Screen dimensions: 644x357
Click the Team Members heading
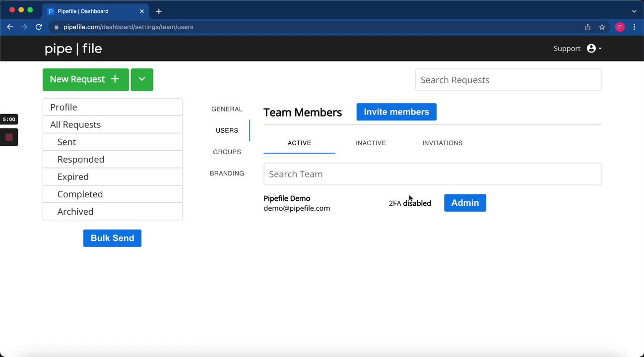pyautogui.click(x=303, y=113)
